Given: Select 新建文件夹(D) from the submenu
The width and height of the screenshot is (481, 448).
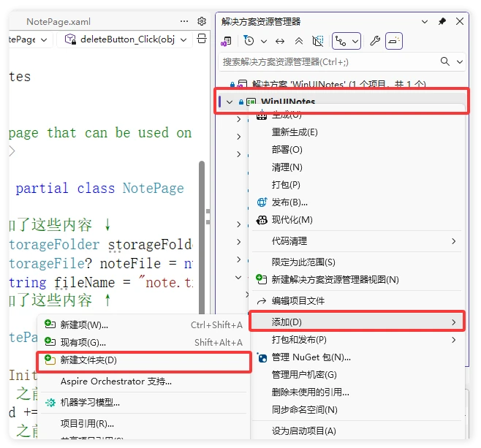Looking at the screenshot, I should [x=88, y=360].
